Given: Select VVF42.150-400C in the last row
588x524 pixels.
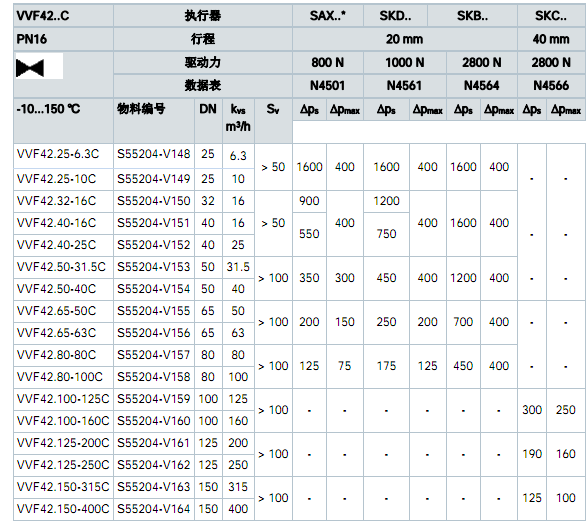Looking at the screenshot, I should 63,509.
